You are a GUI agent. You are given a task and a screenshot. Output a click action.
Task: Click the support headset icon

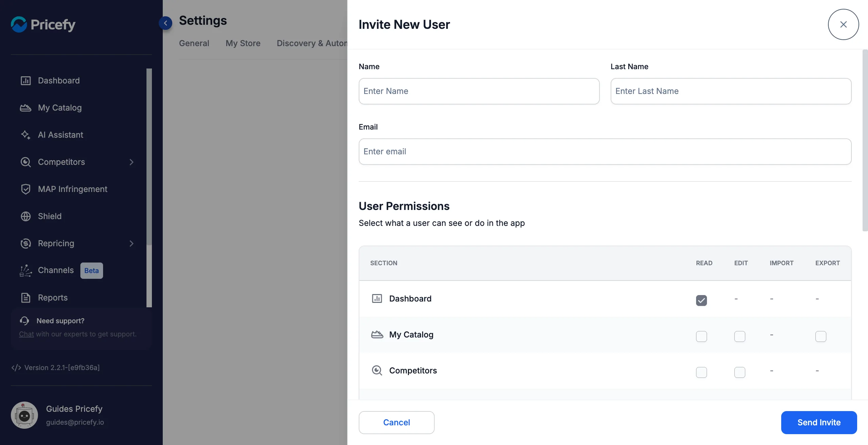(x=24, y=321)
